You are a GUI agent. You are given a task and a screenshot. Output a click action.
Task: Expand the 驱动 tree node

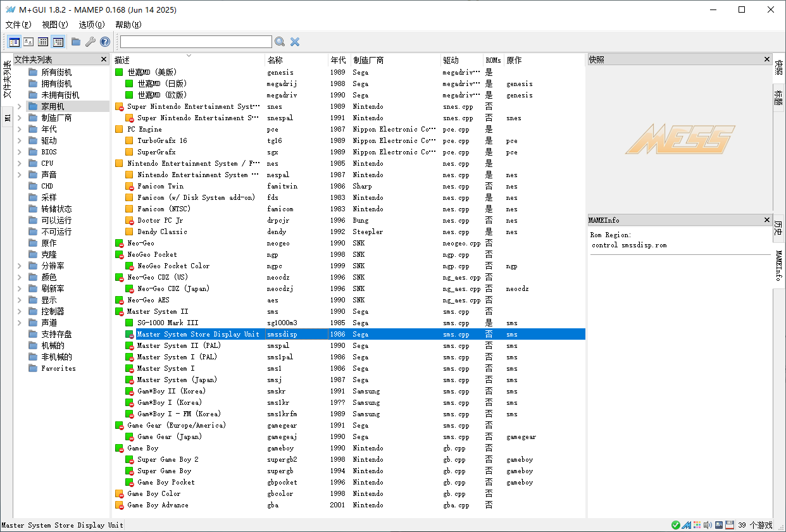(x=20, y=140)
